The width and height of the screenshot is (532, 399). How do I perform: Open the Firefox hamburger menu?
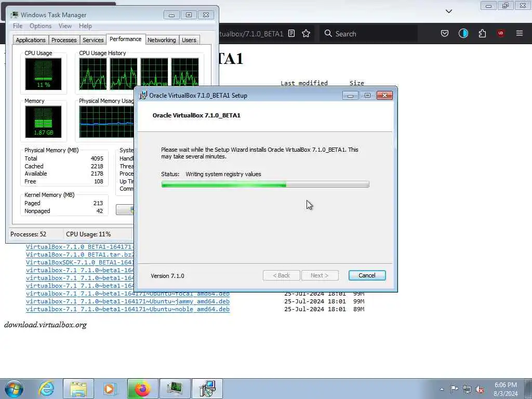click(520, 33)
